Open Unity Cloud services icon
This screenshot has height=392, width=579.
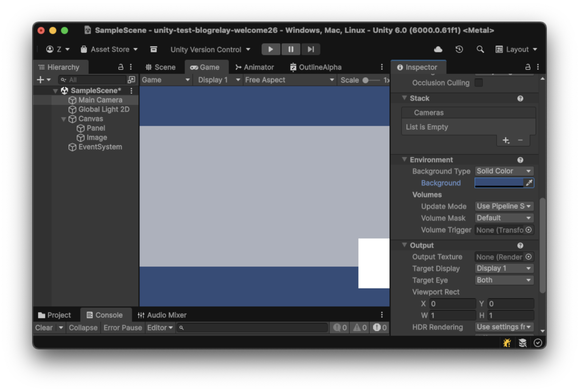pos(438,49)
